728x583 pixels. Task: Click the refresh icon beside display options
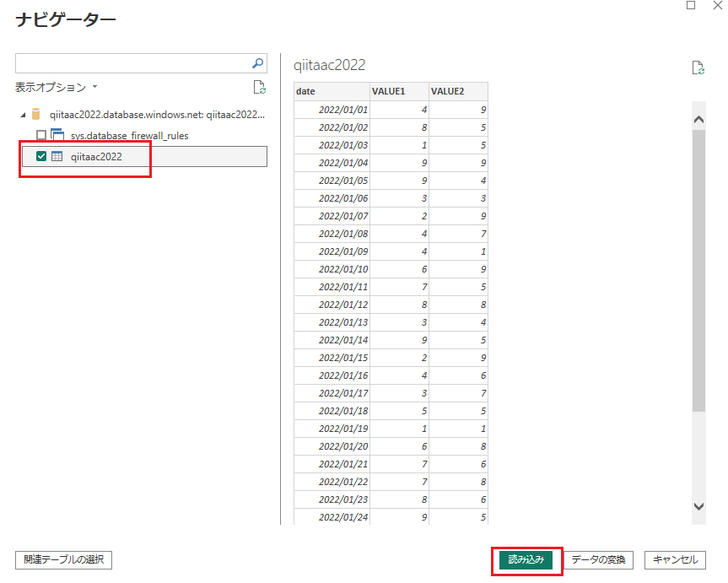259,88
